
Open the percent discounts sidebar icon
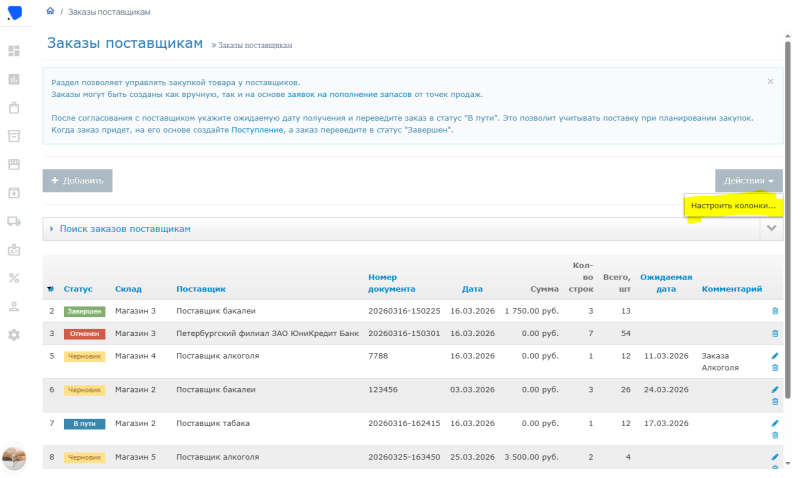tap(14, 278)
